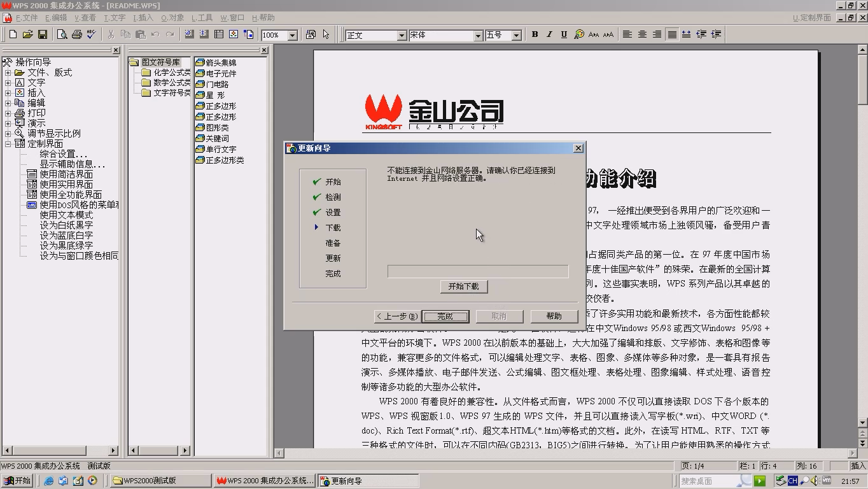Click the Internet Explorer quick launch icon

click(x=49, y=481)
